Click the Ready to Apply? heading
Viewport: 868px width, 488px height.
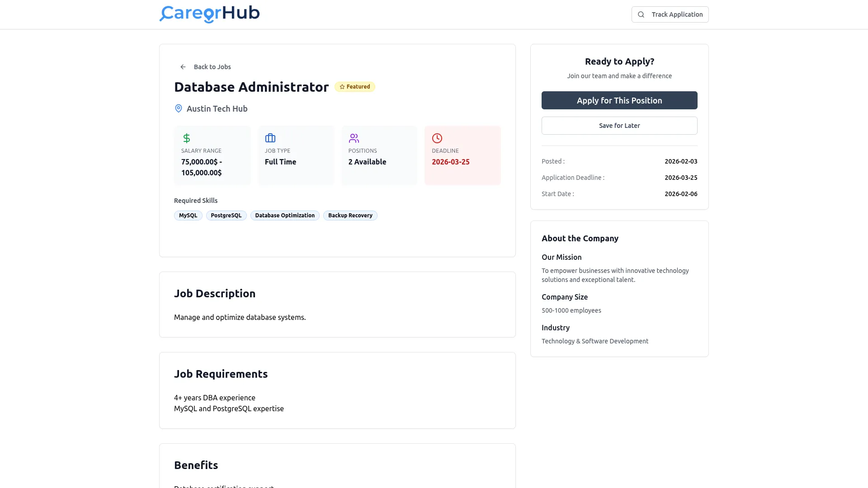tap(619, 61)
